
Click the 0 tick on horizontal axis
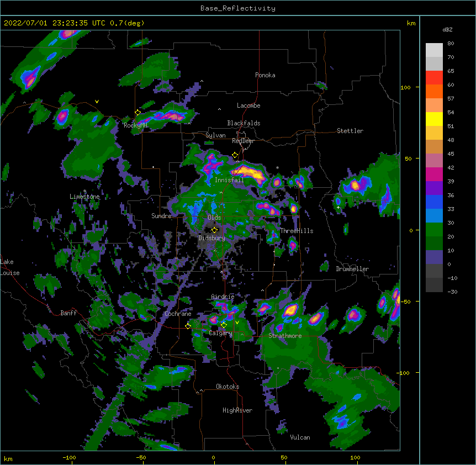click(x=213, y=457)
